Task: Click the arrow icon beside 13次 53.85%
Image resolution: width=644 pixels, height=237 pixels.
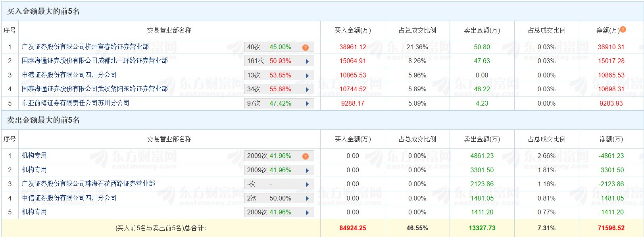Action: [307, 75]
